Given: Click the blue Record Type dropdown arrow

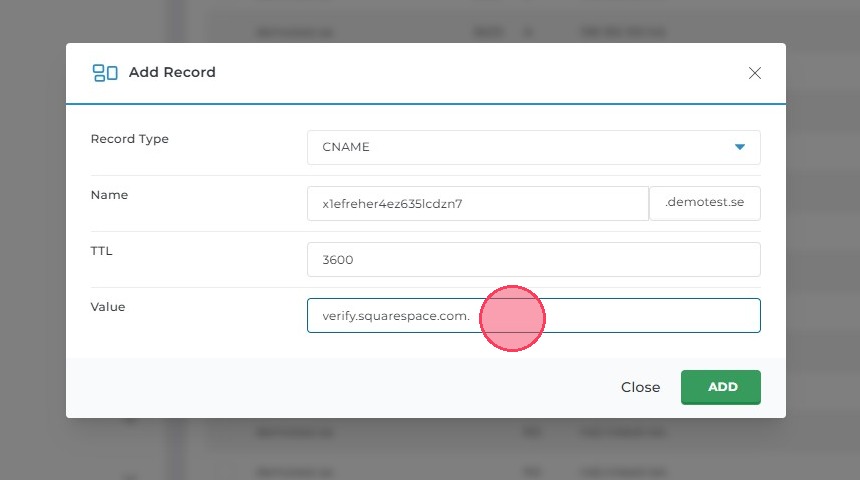Looking at the screenshot, I should [740, 147].
